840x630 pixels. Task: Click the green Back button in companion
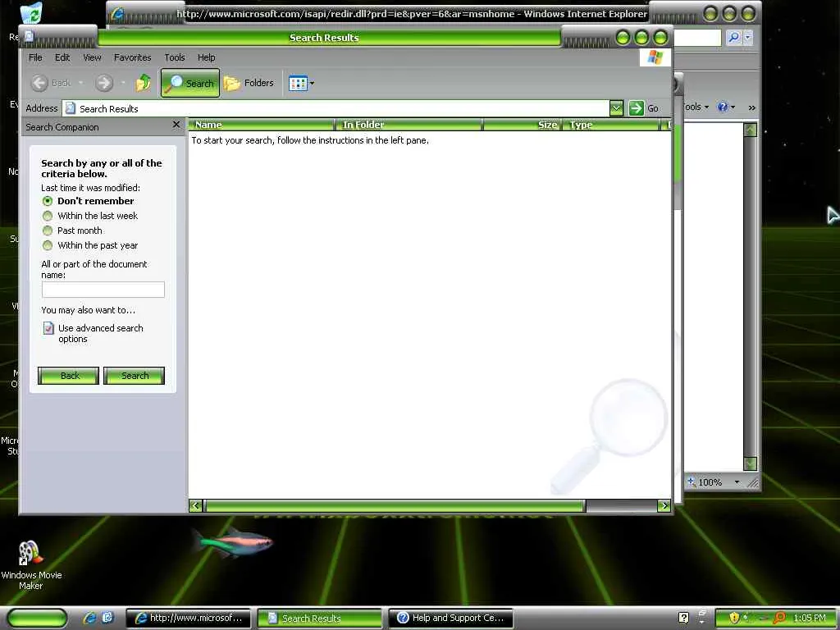(x=69, y=376)
